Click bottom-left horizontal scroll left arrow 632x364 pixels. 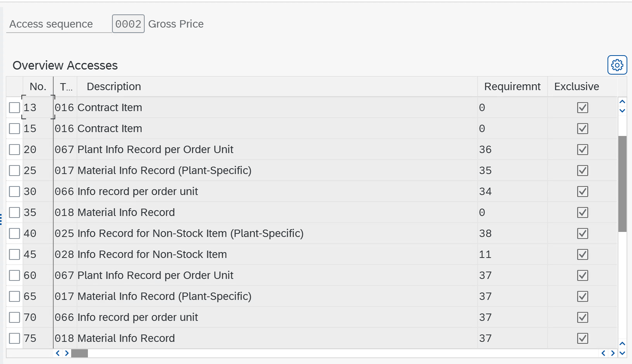[x=58, y=353]
